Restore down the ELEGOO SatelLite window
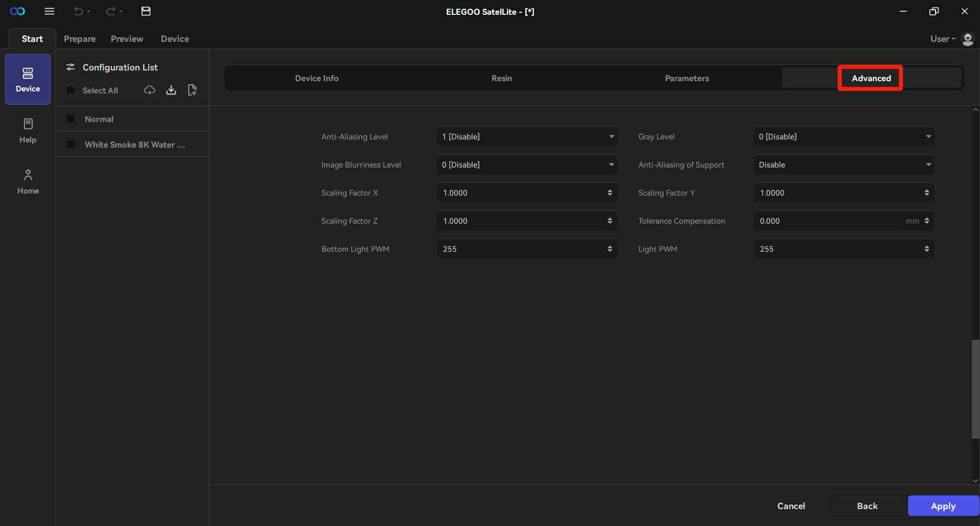This screenshot has width=980, height=526. [x=934, y=11]
